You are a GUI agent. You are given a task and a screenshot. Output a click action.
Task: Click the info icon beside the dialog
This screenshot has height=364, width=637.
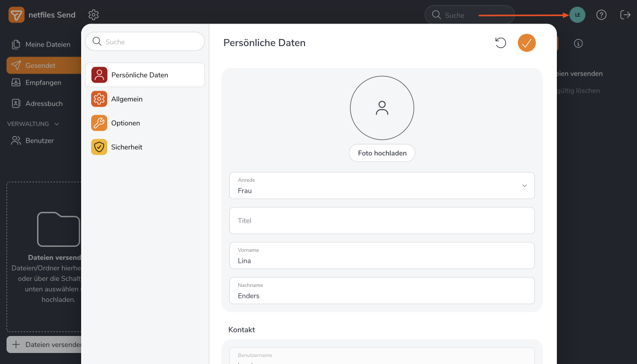[x=578, y=44]
